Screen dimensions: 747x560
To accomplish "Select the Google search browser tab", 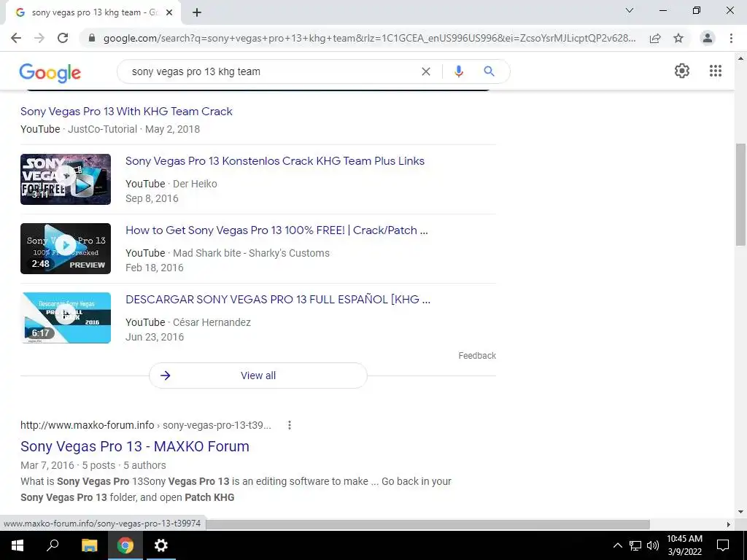I will (93, 12).
